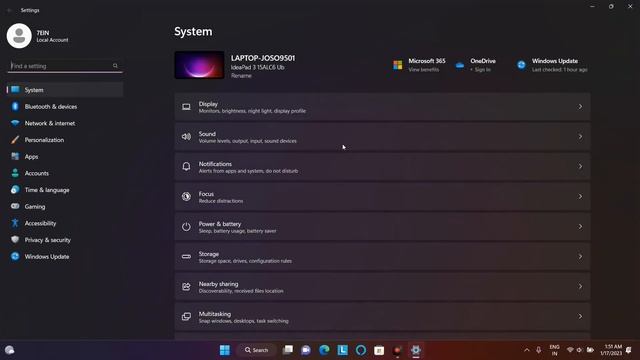Click the Focus settings icon

point(186,197)
